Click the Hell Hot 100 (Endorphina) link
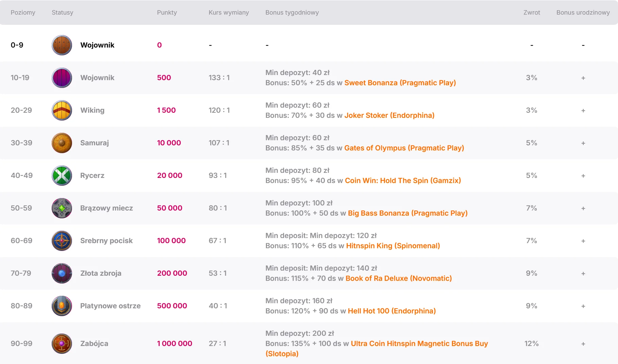This screenshot has height=364, width=618. point(391,311)
